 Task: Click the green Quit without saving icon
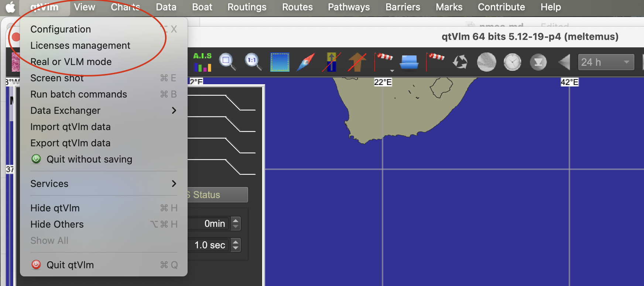click(x=36, y=159)
